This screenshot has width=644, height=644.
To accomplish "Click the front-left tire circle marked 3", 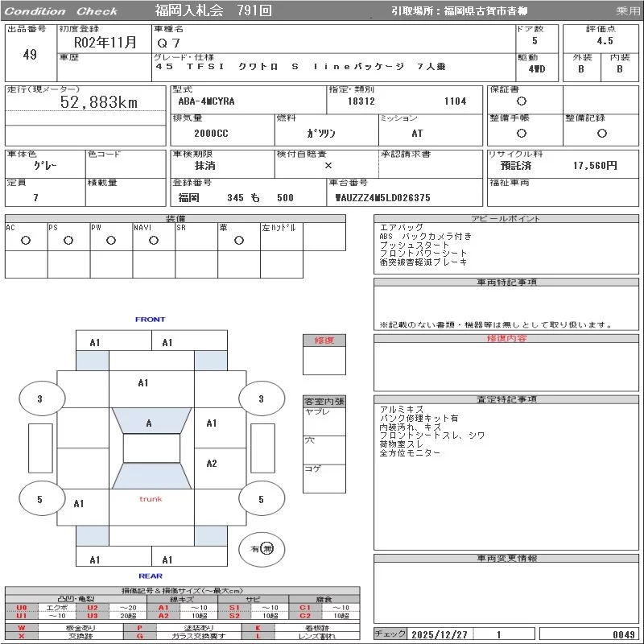I will tap(39, 398).
